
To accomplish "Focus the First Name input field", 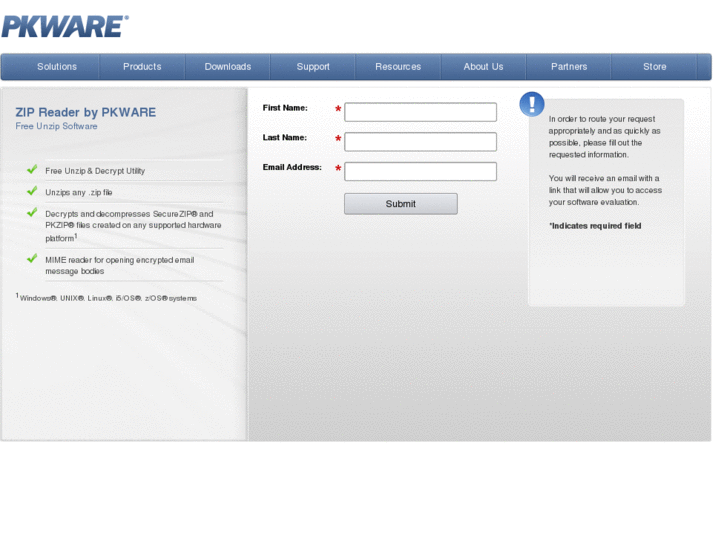I will (421, 112).
